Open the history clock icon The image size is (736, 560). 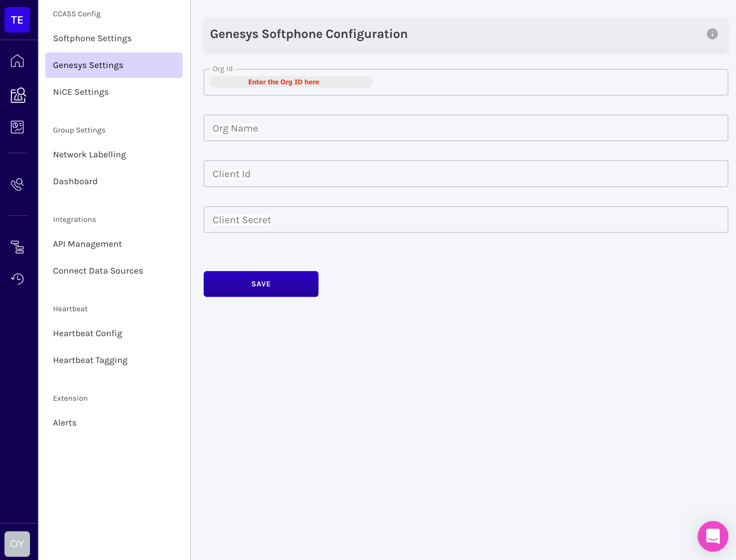(x=17, y=279)
